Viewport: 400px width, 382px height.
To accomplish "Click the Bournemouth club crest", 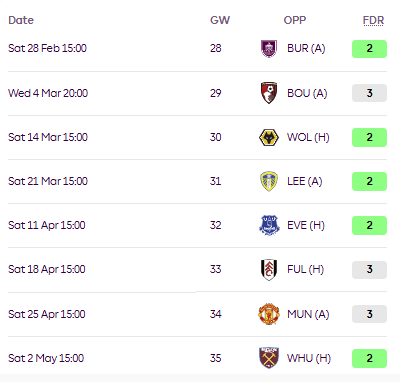I will click(x=269, y=93).
